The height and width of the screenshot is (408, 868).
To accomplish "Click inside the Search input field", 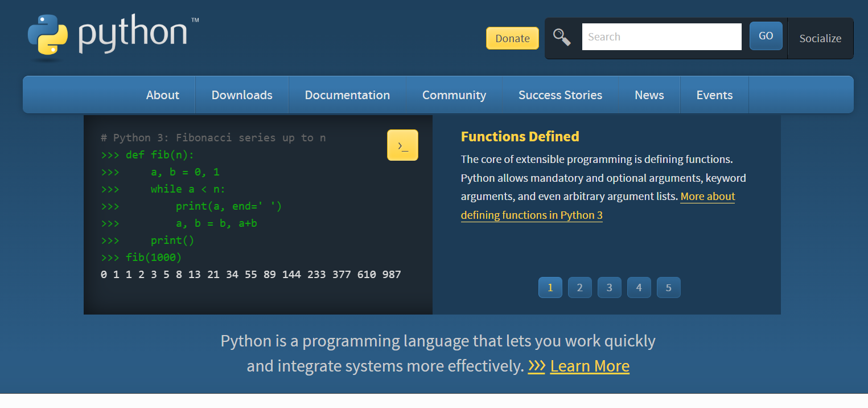I will pyautogui.click(x=661, y=36).
